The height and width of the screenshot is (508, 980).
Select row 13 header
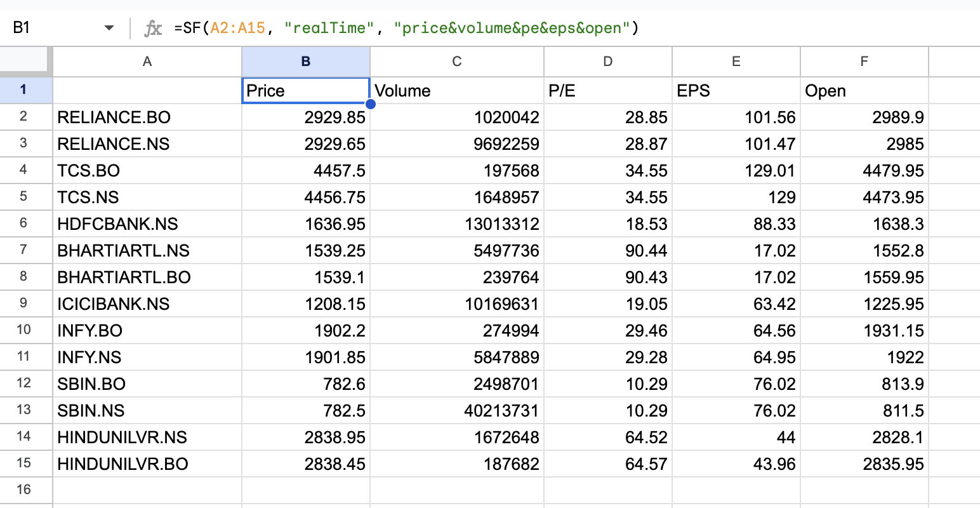point(25,410)
